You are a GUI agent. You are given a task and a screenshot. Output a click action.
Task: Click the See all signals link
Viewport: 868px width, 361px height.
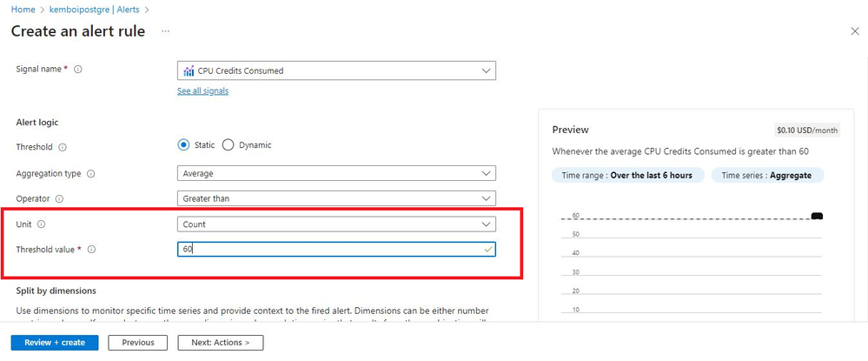click(x=202, y=91)
